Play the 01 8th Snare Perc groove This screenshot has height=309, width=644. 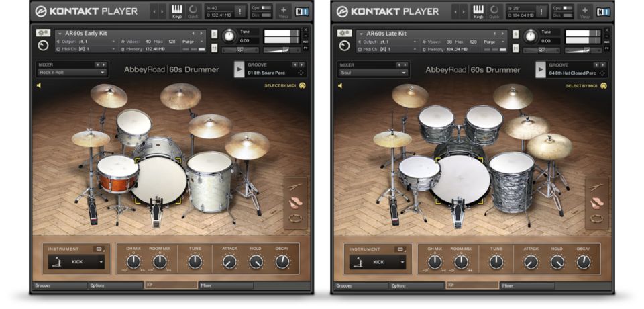[239, 69]
